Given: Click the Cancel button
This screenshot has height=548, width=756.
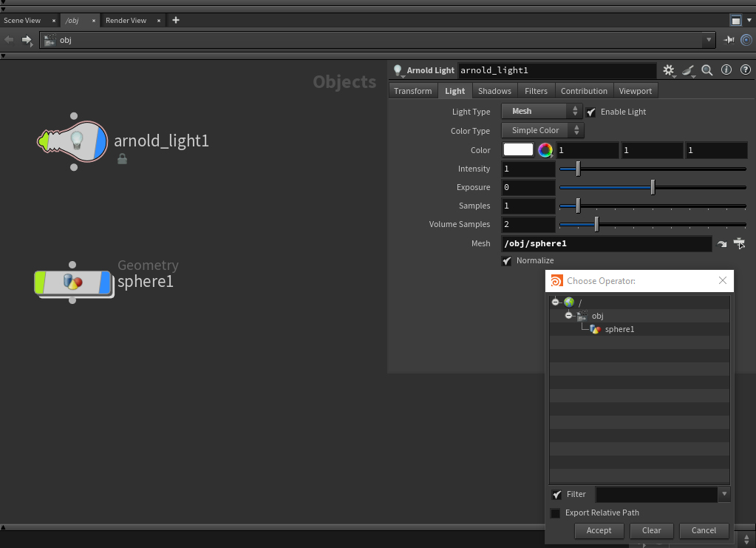Looking at the screenshot, I should click(x=704, y=531).
